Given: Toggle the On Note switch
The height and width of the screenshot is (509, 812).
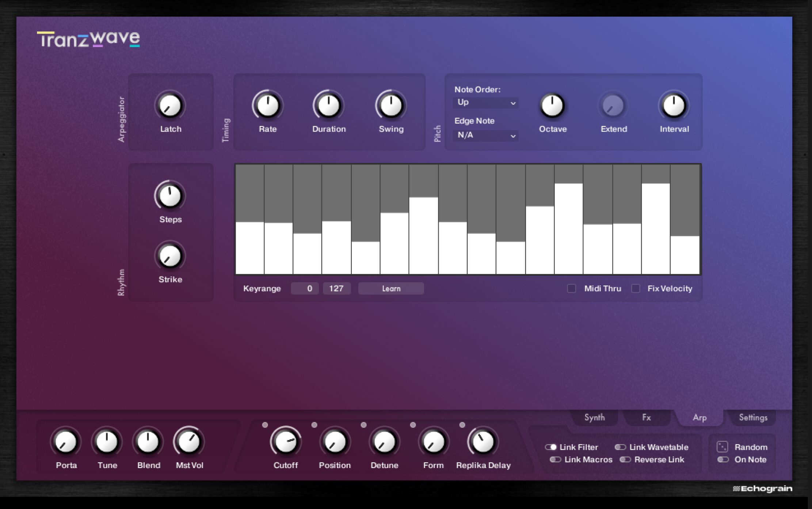Looking at the screenshot, I should click(723, 460).
